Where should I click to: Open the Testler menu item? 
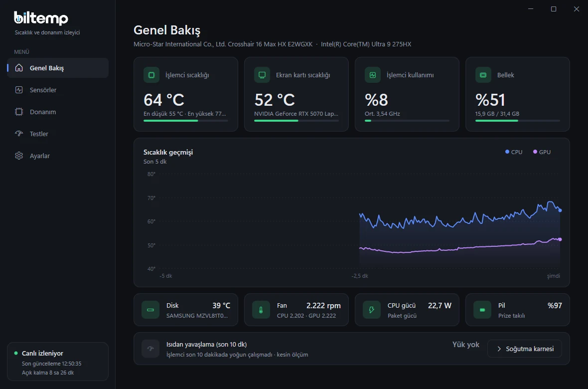(x=58, y=134)
